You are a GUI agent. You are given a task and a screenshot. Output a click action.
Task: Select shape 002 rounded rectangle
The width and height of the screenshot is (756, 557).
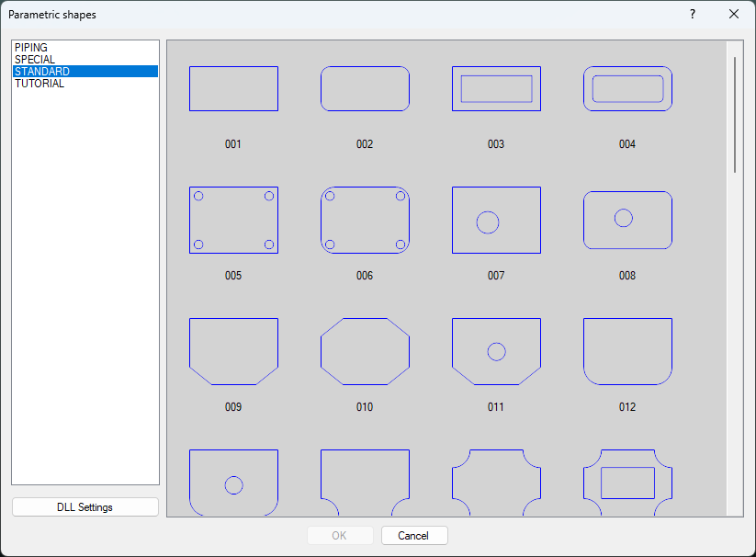(x=365, y=88)
